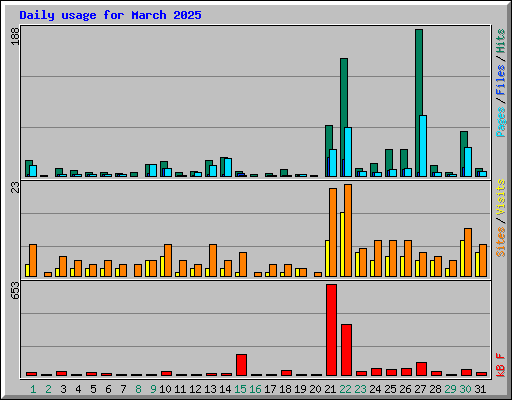Click day label 4 on the x-axis
512x400 pixels.
click(78, 389)
